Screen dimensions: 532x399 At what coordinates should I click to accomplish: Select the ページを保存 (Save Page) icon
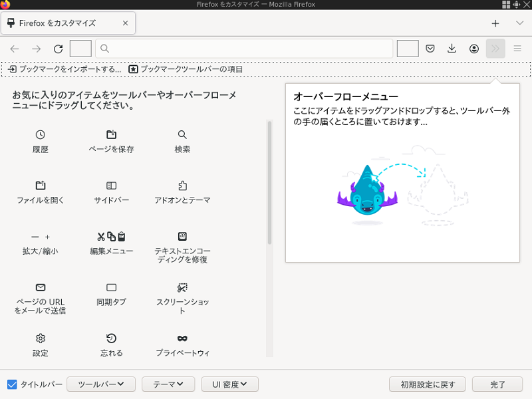[112, 134]
